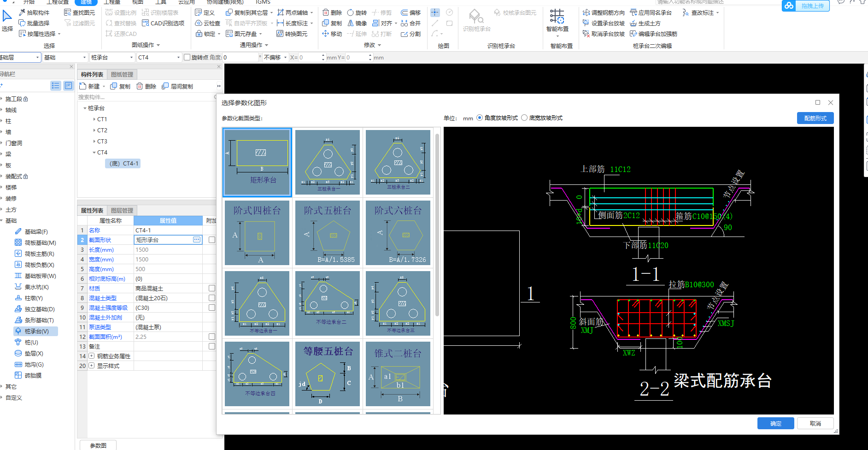Switch to 图层管理 tab
This screenshot has width=868, height=450.
pyautogui.click(x=122, y=210)
